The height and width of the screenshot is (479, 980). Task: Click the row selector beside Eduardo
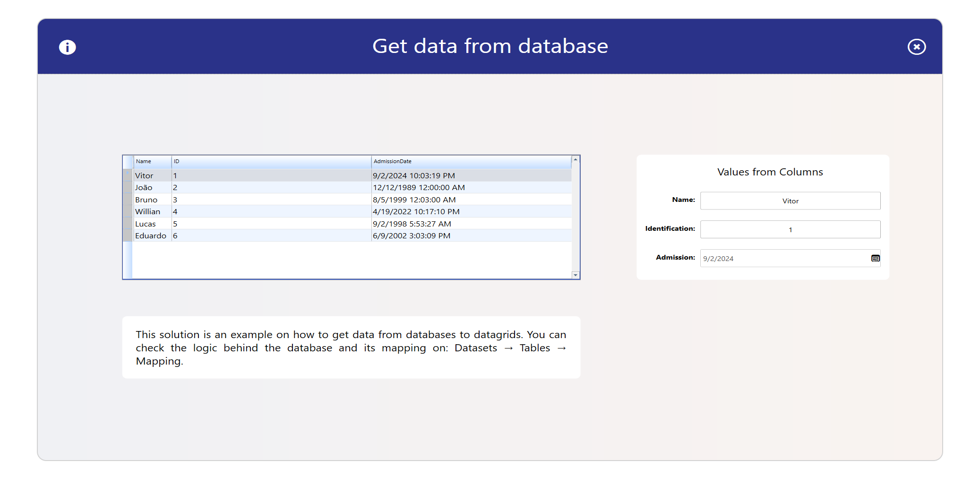coord(128,235)
